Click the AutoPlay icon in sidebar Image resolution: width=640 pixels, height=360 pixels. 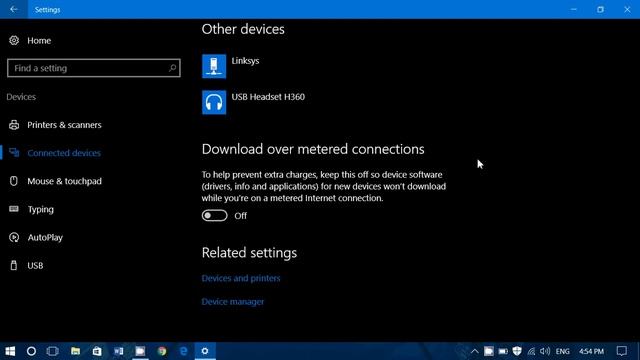(x=14, y=237)
